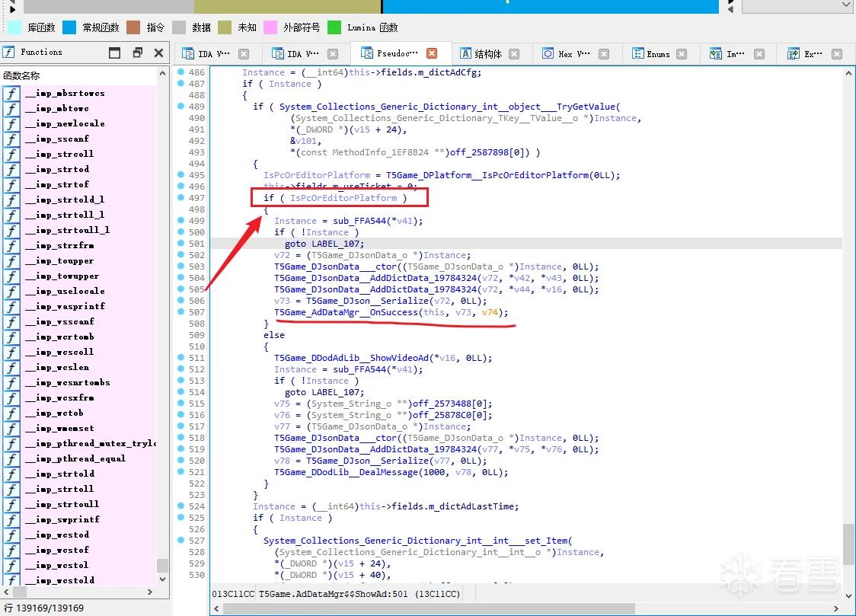Float the Functions panel window

[x=138, y=53]
